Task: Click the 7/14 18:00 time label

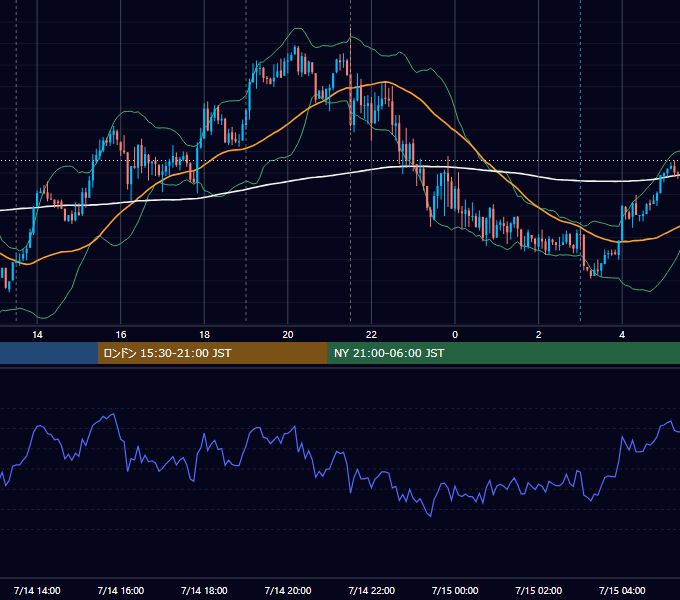Action: pyautogui.click(x=204, y=590)
